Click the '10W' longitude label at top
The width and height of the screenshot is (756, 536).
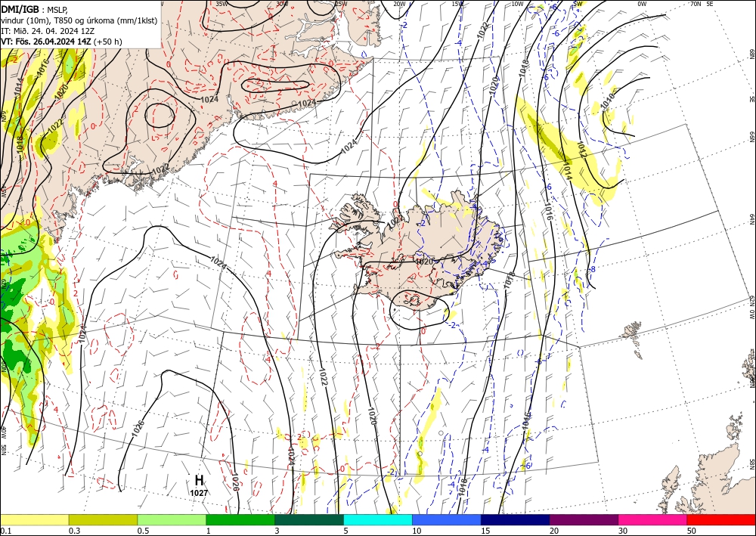pos(517,4)
